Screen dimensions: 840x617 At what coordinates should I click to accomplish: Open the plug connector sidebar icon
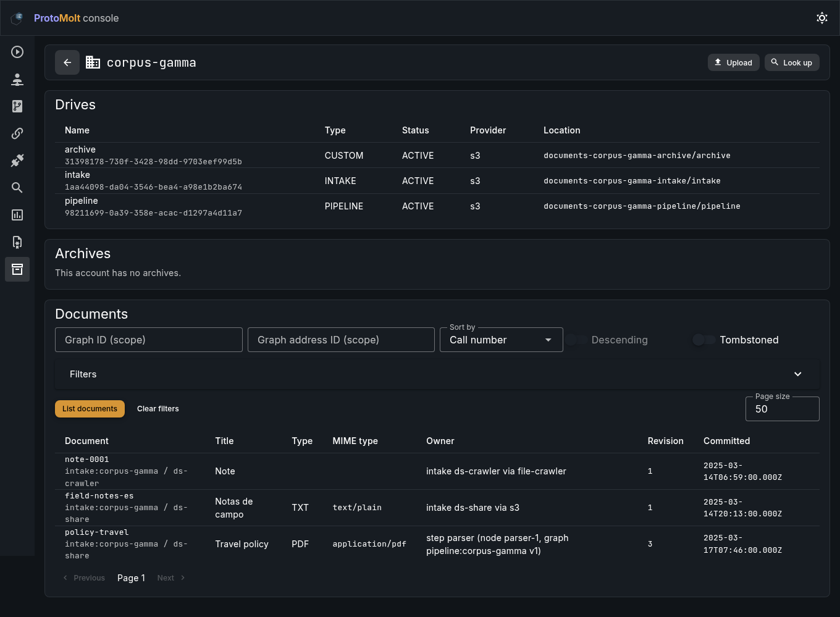17,161
